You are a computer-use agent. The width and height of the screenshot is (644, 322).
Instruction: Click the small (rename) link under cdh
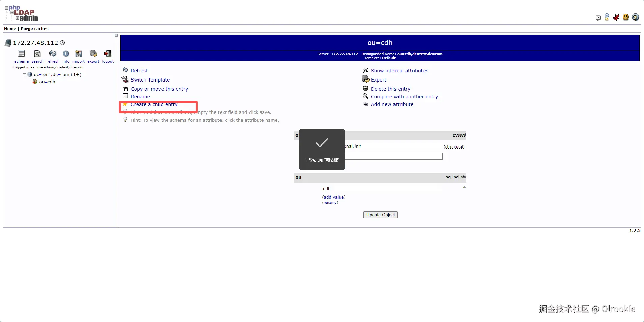pyautogui.click(x=330, y=203)
